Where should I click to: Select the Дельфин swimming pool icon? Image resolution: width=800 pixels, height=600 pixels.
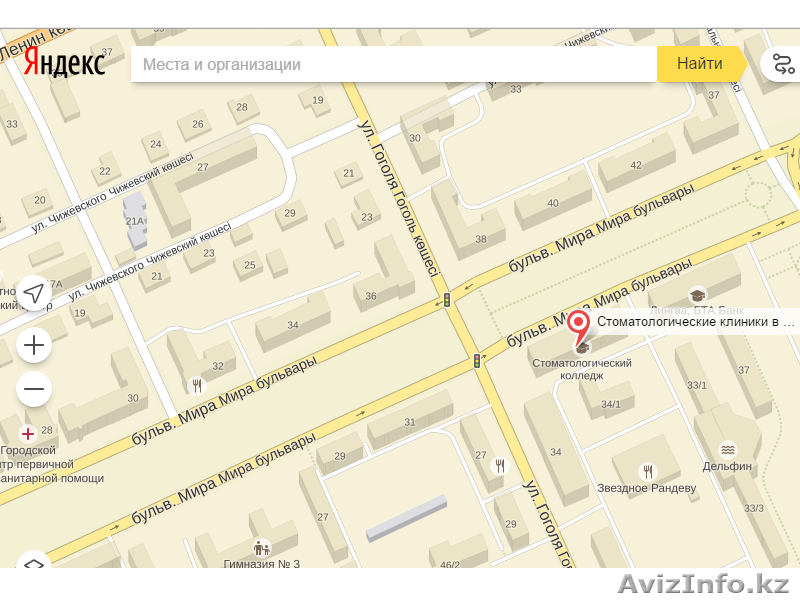728,450
